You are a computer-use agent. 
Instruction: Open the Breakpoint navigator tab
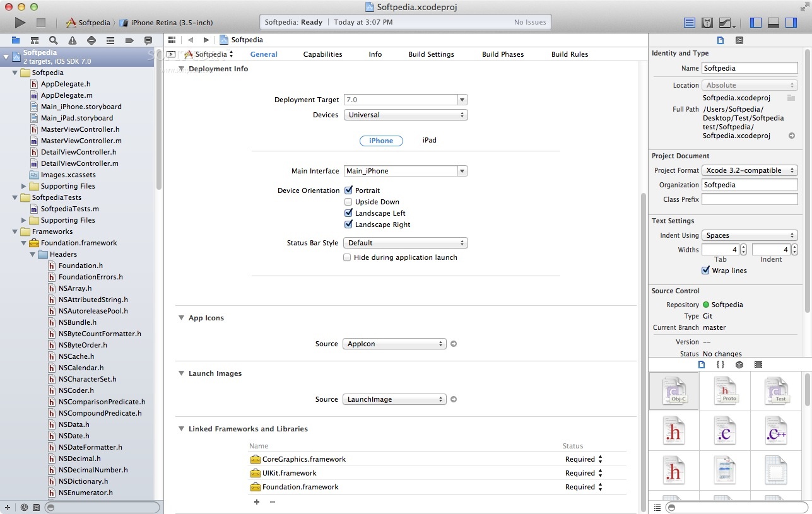tap(129, 40)
